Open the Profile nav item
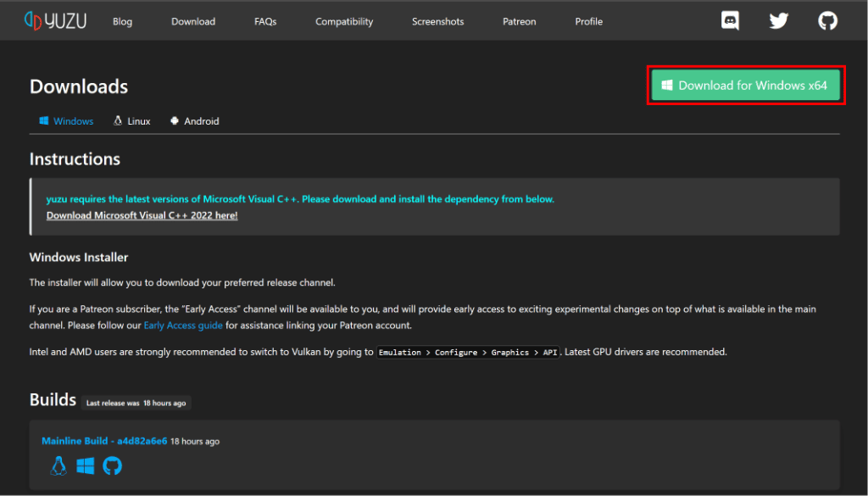The height and width of the screenshot is (496, 868). coord(588,21)
